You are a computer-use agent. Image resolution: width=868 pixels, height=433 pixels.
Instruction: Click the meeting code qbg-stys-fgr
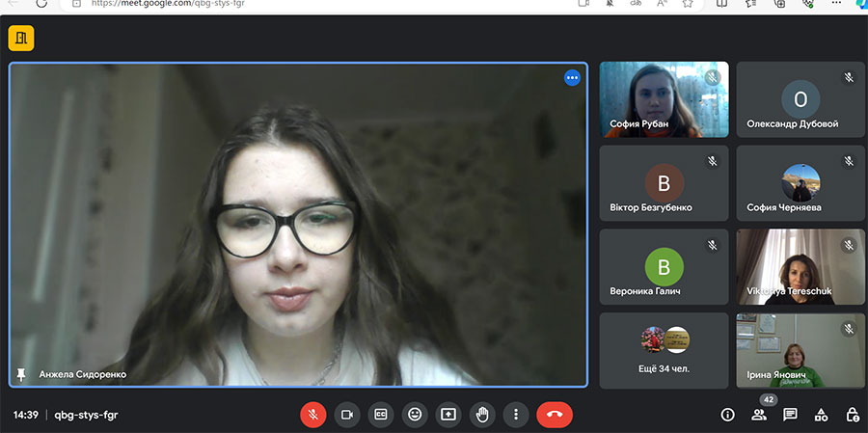tap(87, 415)
